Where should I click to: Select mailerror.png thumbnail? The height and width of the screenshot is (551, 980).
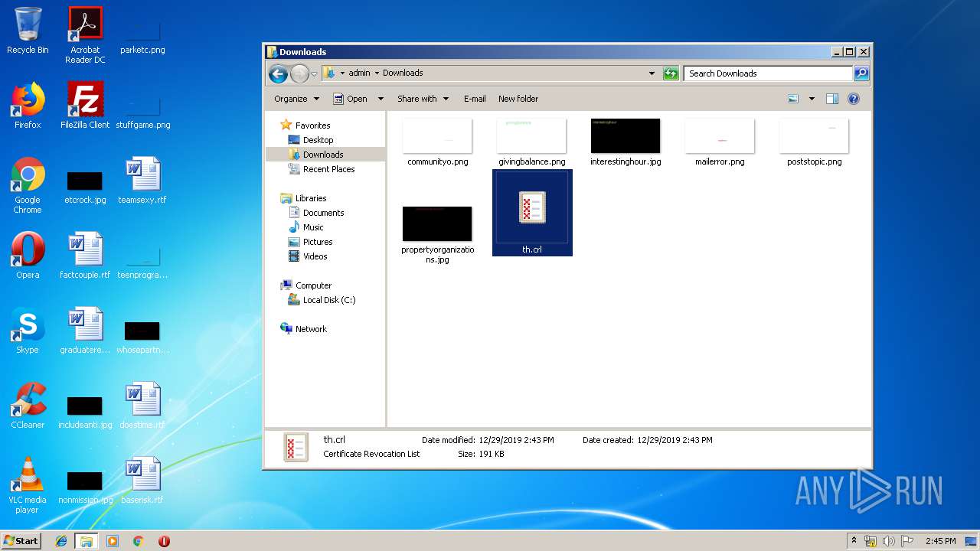[x=720, y=142]
